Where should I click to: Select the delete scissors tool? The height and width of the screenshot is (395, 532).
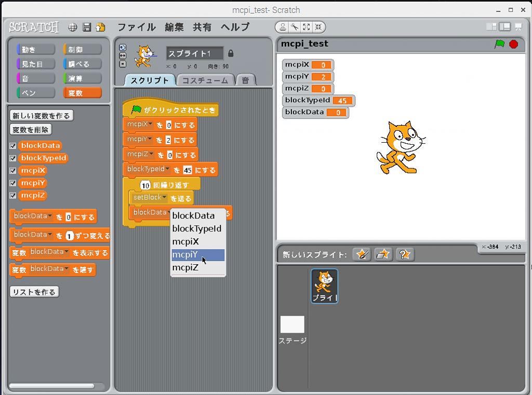click(295, 27)
